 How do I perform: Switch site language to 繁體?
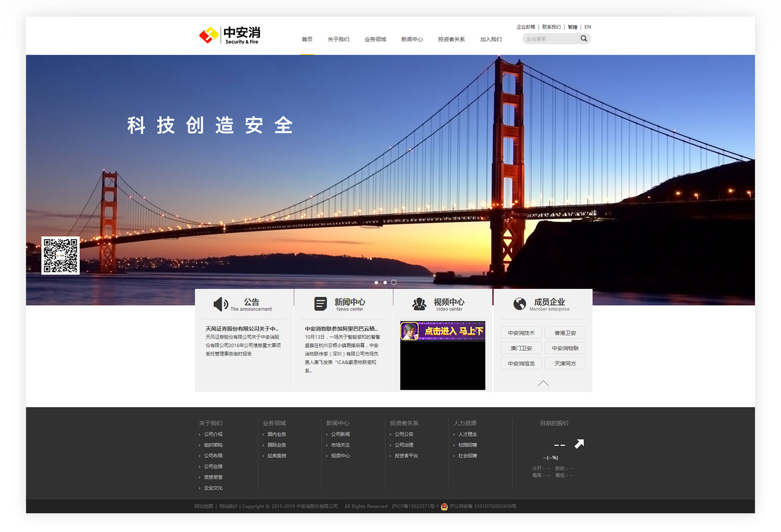(571, 27)
